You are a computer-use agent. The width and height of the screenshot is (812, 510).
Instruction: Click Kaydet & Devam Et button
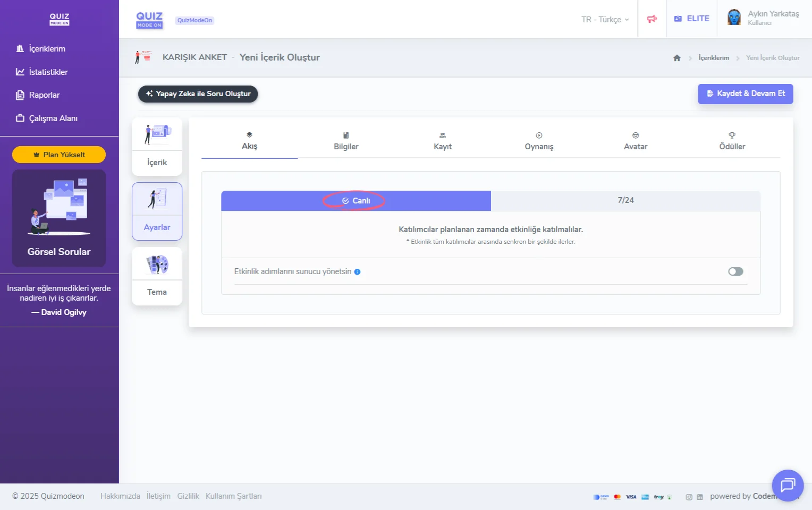[x=745, y=93]
